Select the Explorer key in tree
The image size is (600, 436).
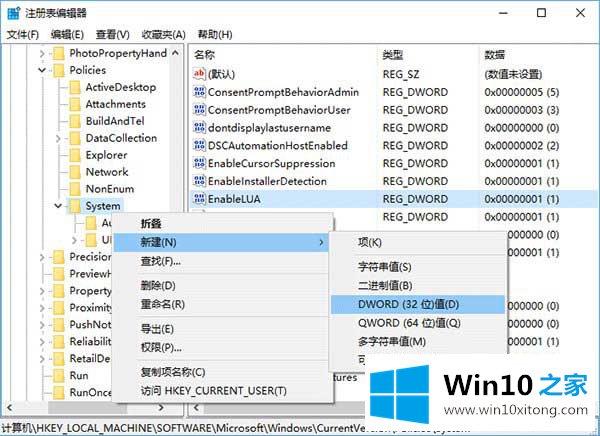[106, 155]
